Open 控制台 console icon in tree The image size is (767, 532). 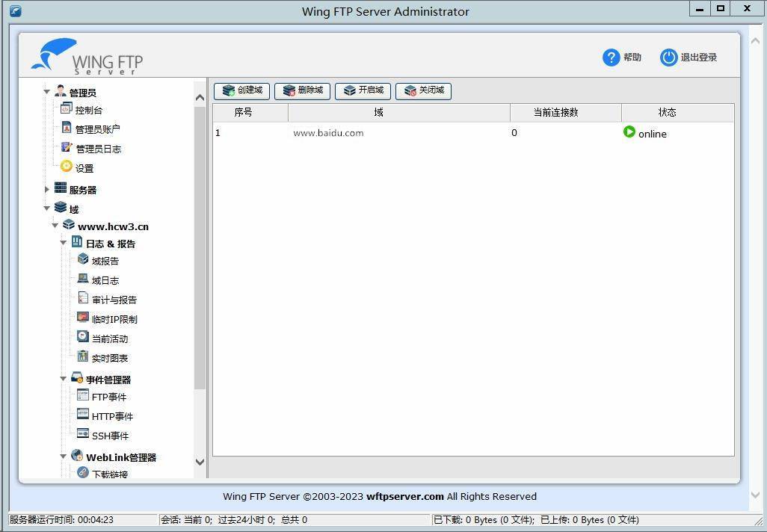(67, 110)
